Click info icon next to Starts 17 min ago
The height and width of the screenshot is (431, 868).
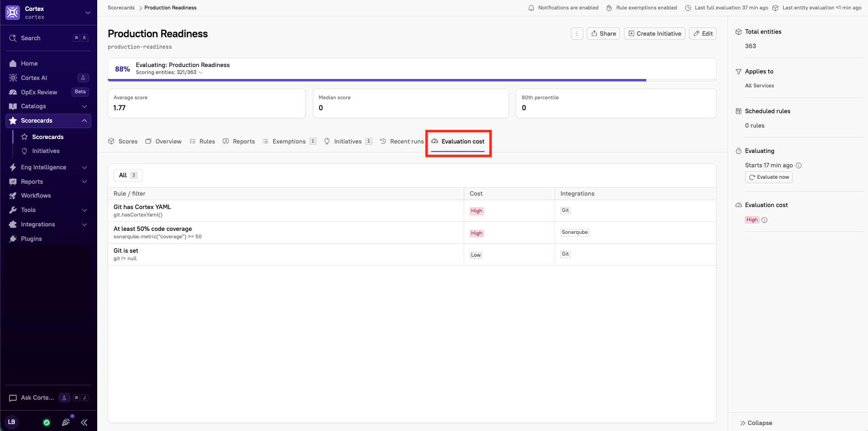pos(799,165)
